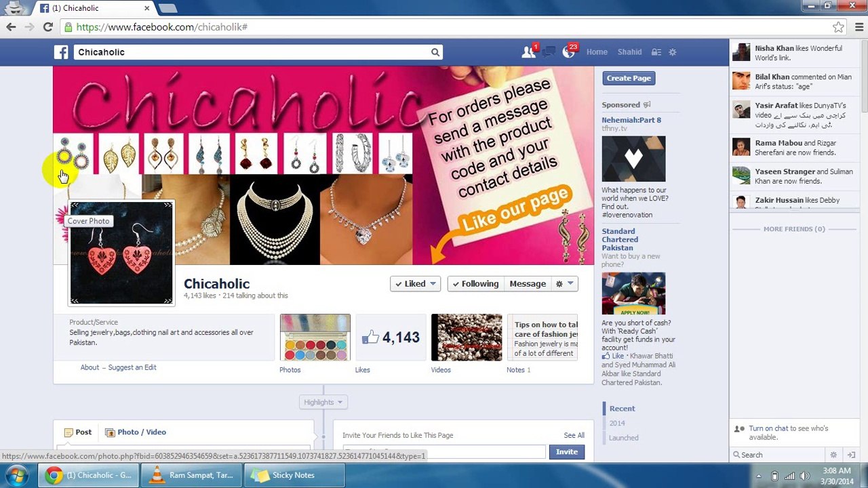
Task: Bookmark this page with the star icon
Action: [839, 27]
